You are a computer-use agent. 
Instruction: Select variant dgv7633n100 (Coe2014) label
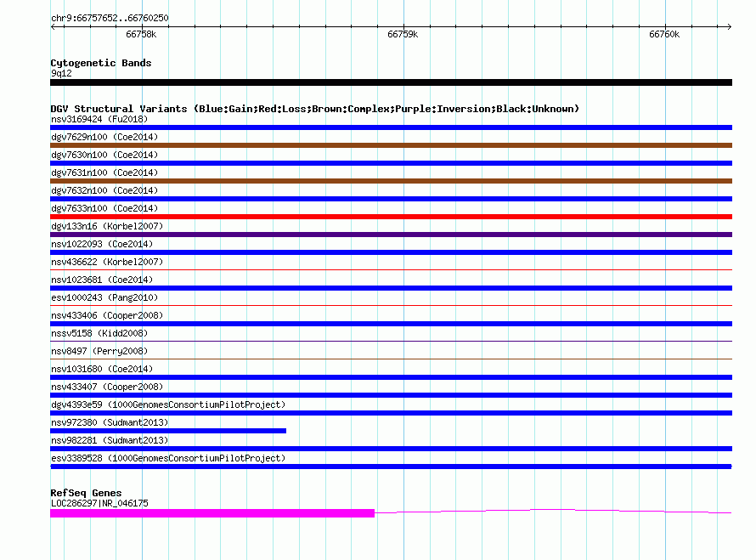click(104, 208)
